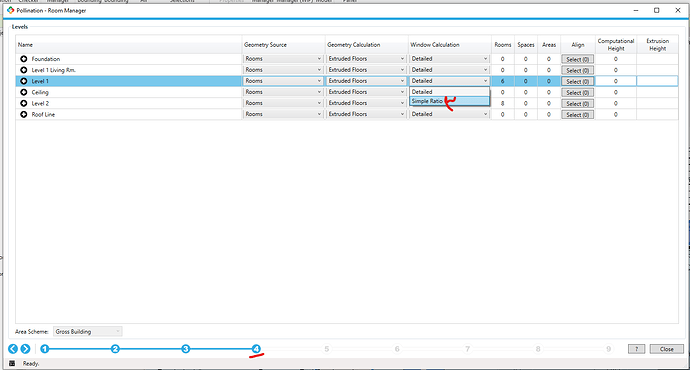The image size is (690, 370).
Task: Open Window Calculation dropdown for Level 1 Living Rm.
Action: pyautogui.click(x=449, y=70)
